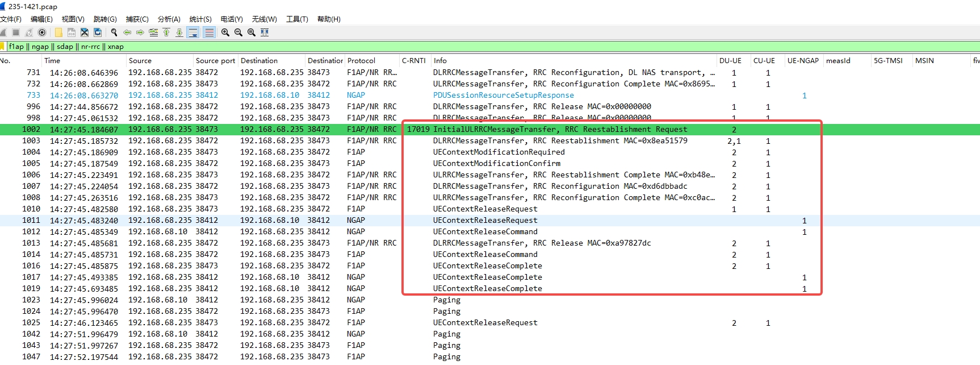Select packet 1002 RRC Reestablishment Request
980x365 pixels.
(x=490, y=130)
